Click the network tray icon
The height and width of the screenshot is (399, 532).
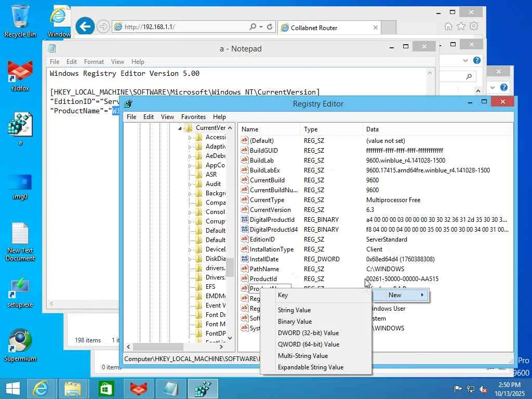coord(471,389)
